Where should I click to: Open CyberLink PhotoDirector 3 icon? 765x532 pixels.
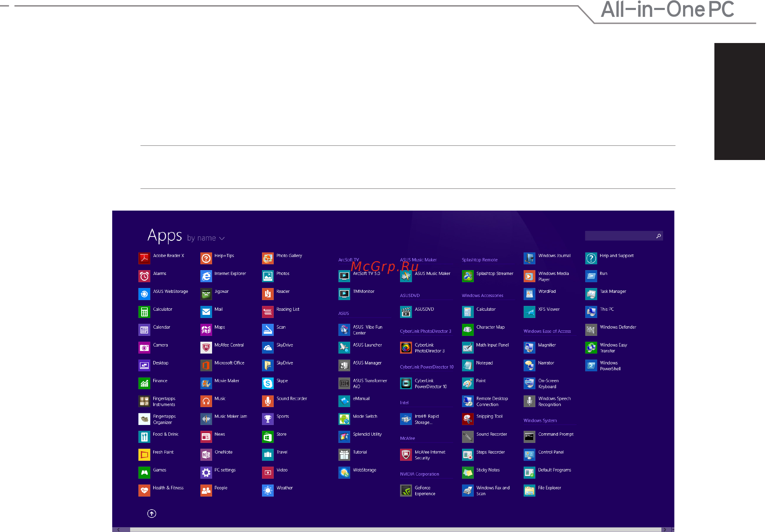406,348
